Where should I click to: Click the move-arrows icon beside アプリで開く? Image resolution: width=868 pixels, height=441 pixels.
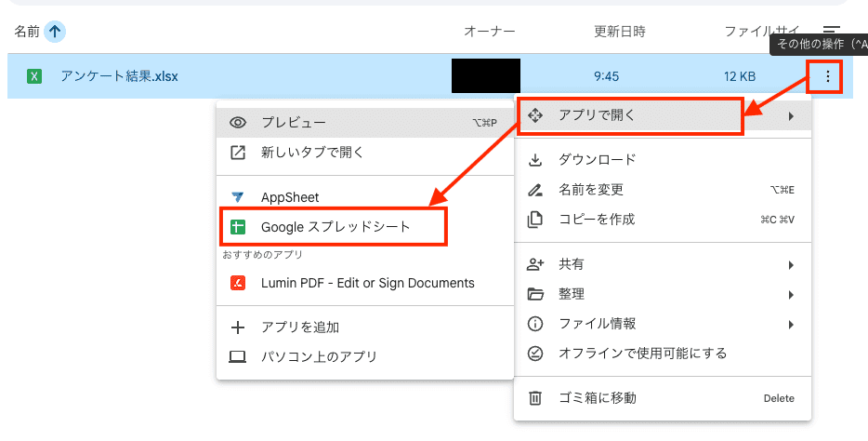(534, 115)
